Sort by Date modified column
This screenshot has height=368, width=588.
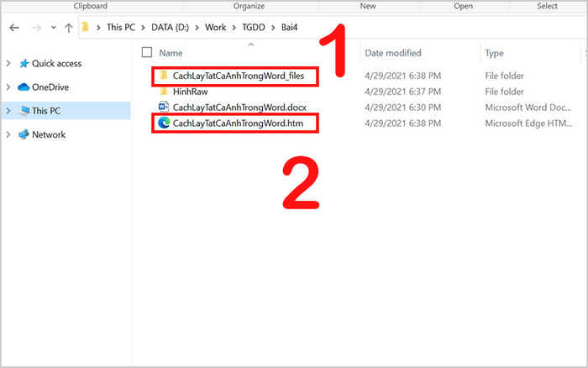click(393, 53)
